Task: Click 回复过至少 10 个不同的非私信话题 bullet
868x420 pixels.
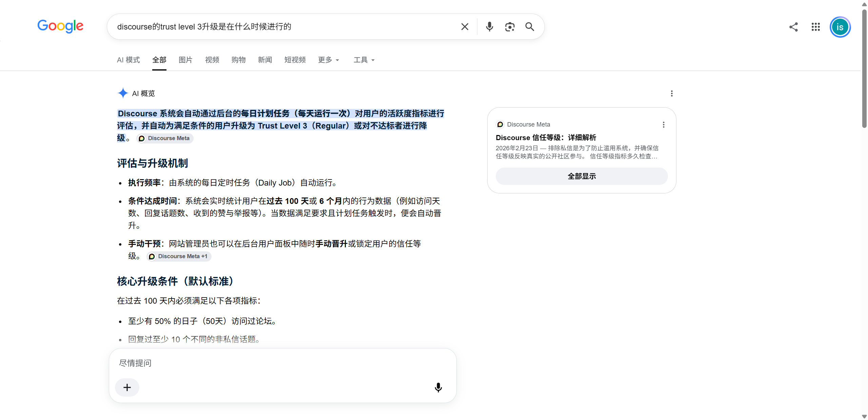Action: coord(195,340)
